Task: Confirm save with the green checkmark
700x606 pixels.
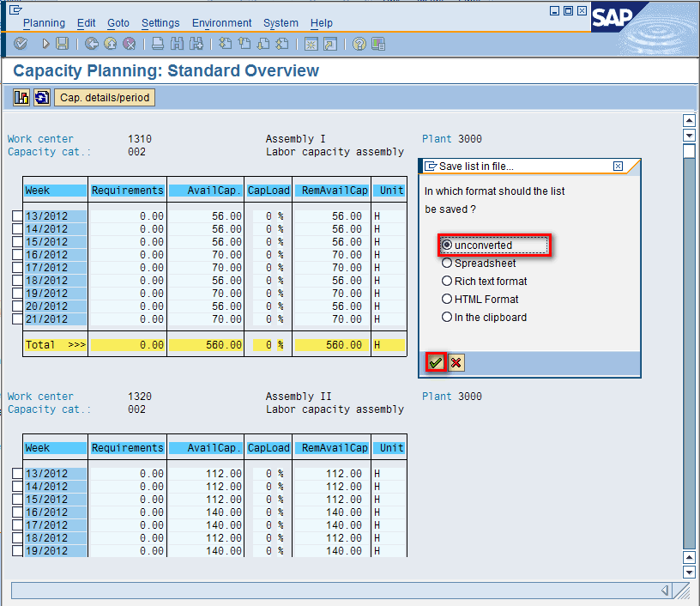Action: pyautogui.click(x=437, y=363)
